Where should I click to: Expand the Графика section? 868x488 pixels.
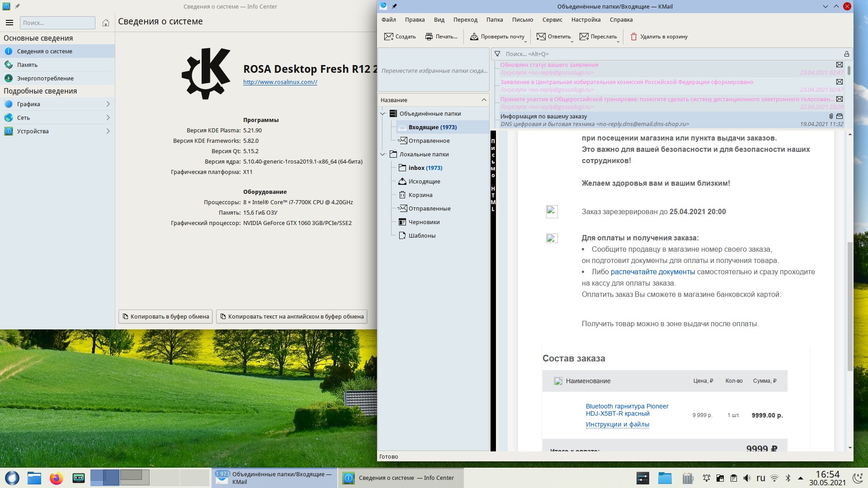pos(108,104)
